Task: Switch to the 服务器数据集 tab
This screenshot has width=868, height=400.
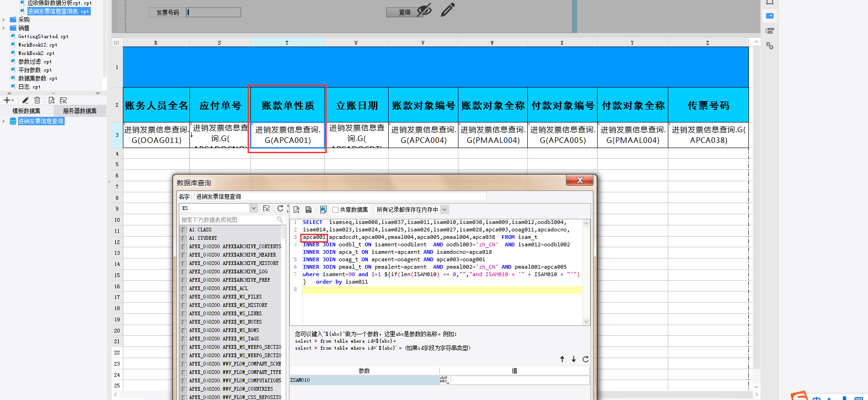Action: (x=80, y=111)
